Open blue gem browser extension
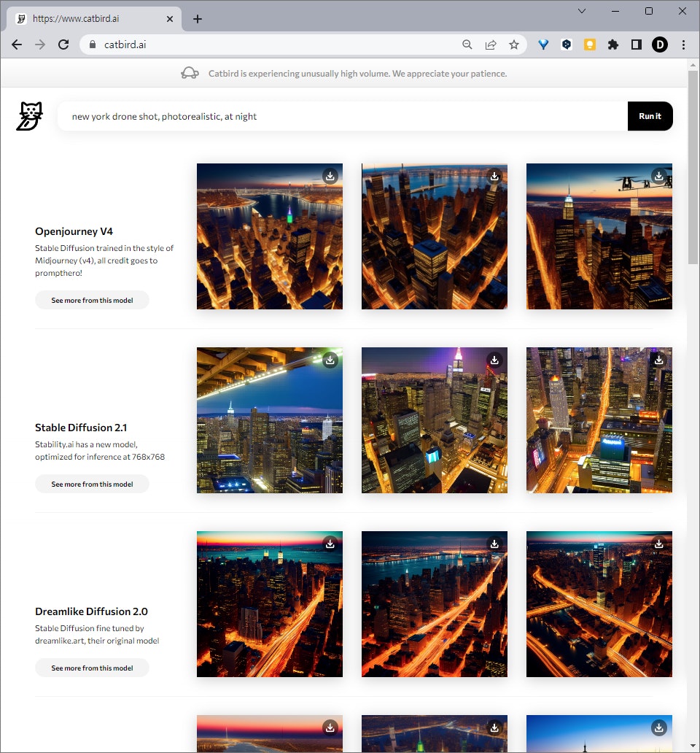700x753 pixels. [x=543, y=45]
